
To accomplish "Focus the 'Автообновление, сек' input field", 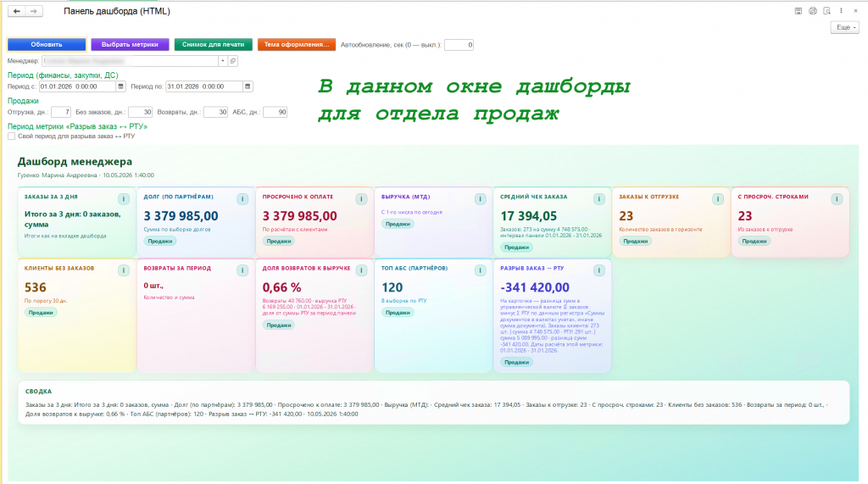I will click(x=459, y=45).
